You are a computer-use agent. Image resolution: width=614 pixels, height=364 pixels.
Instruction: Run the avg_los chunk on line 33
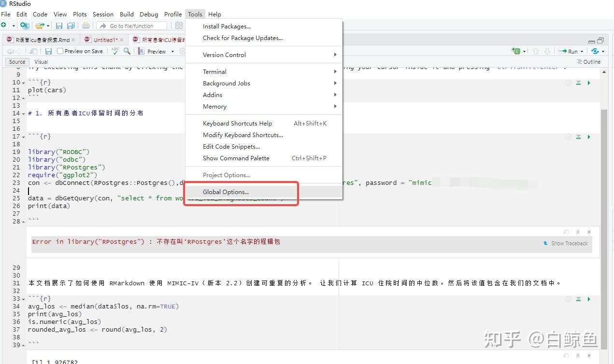click(x=588, y=299)
